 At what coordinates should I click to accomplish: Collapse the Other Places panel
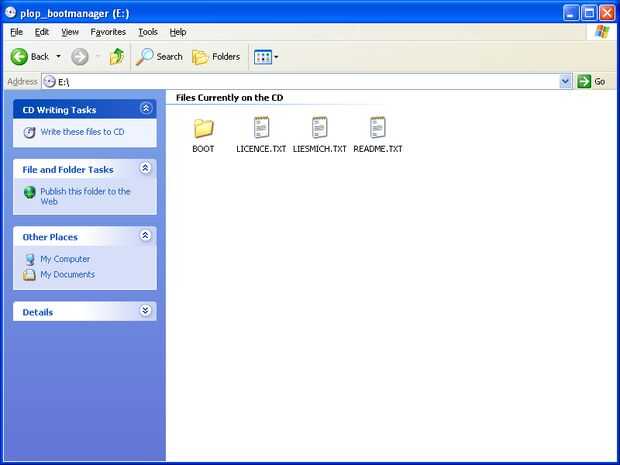coord(145,236)
